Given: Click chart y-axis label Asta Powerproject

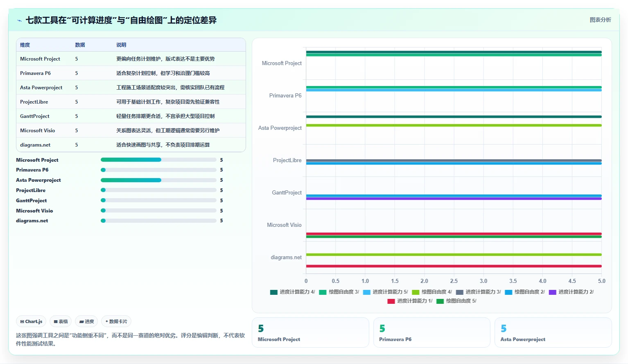Looking at the screenshot, I should coord(280,128).
